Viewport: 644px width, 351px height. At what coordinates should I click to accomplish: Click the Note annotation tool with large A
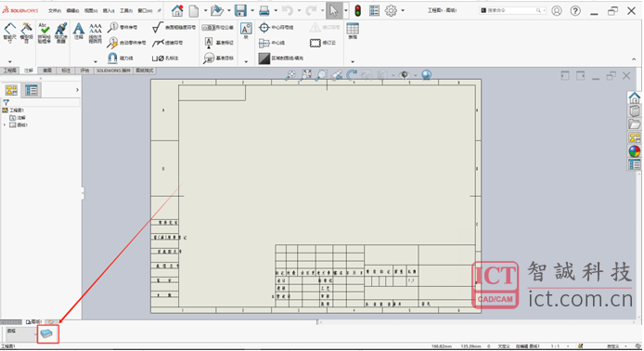pos(79,32)
